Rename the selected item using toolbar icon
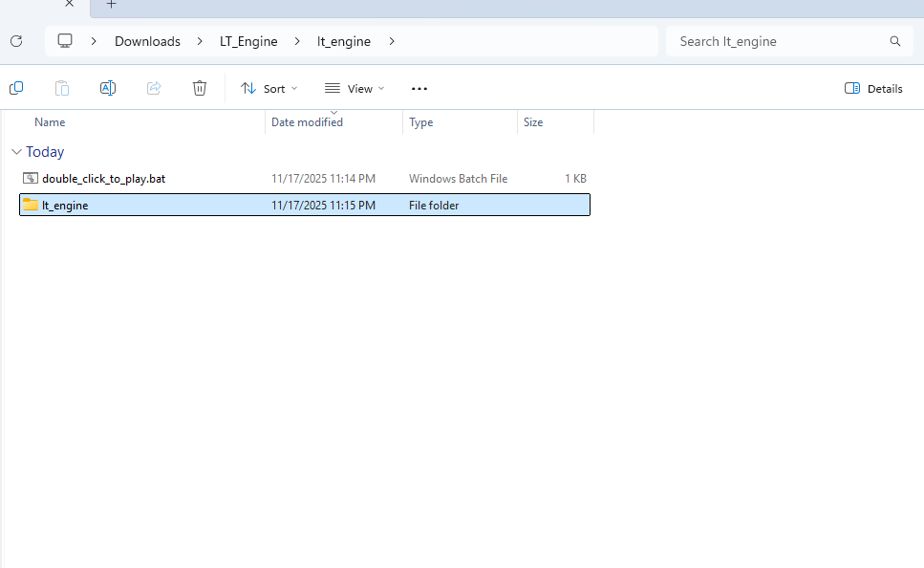Viewport: 924px width, 568px height. [108, 89]
